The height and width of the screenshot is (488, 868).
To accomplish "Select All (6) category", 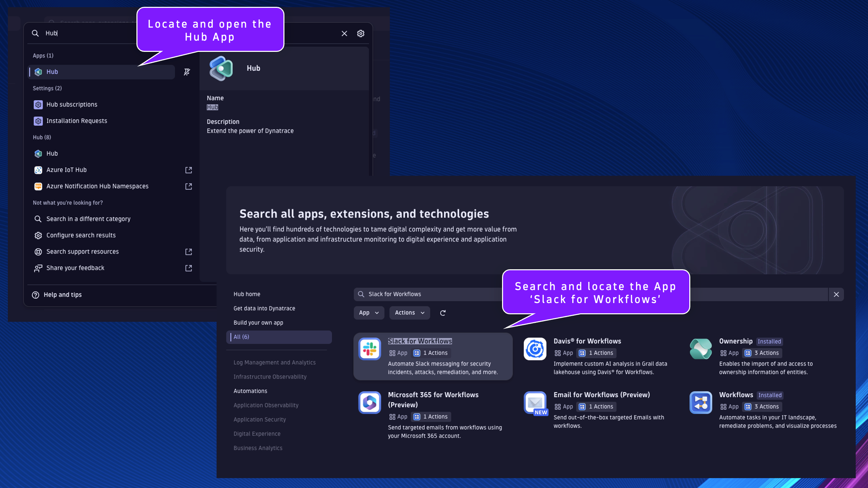I will click(x=279, y=337).
